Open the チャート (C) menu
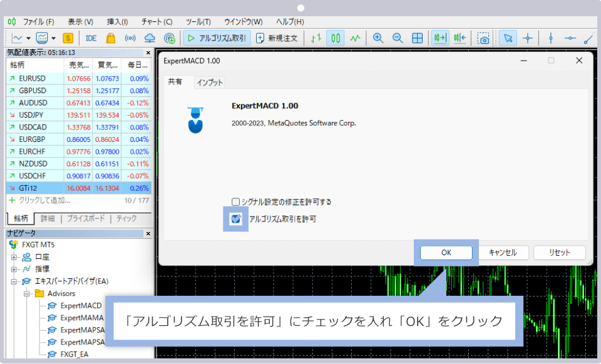 point(157,22)
